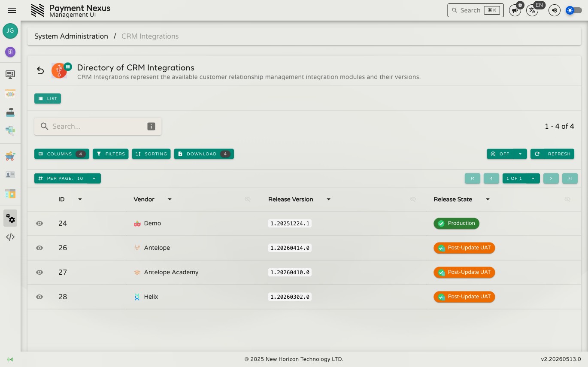The height and width of the screenshot is (367, 588).
Task: Open the ticket-style sidebar icon below monitor
Action: 10,94
